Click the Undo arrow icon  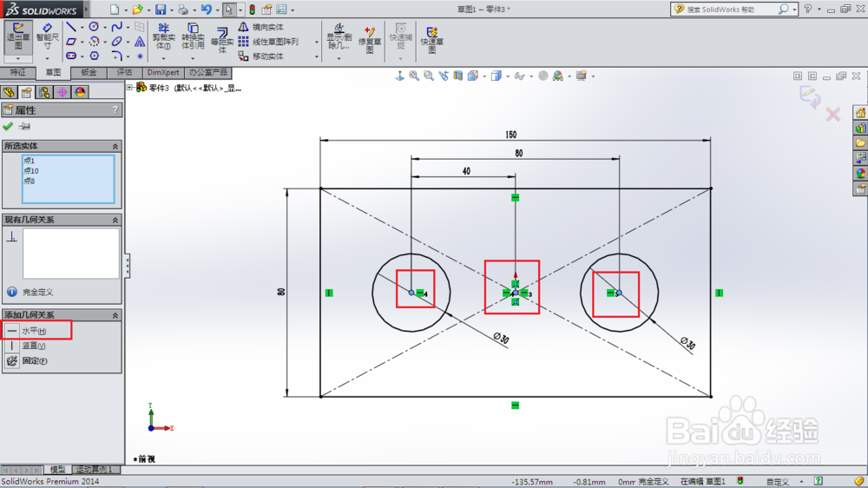(206, 10)
